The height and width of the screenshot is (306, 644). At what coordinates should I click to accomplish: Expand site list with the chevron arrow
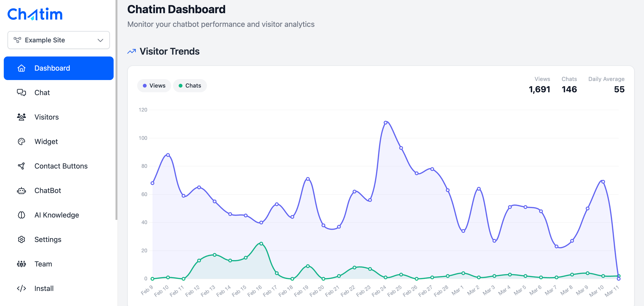tap(100, 40)
